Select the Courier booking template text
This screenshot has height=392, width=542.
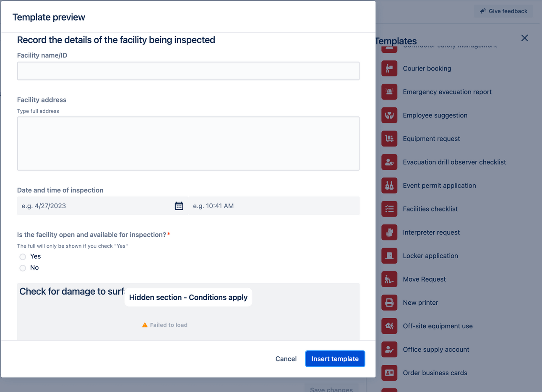(x=427, y=68)
